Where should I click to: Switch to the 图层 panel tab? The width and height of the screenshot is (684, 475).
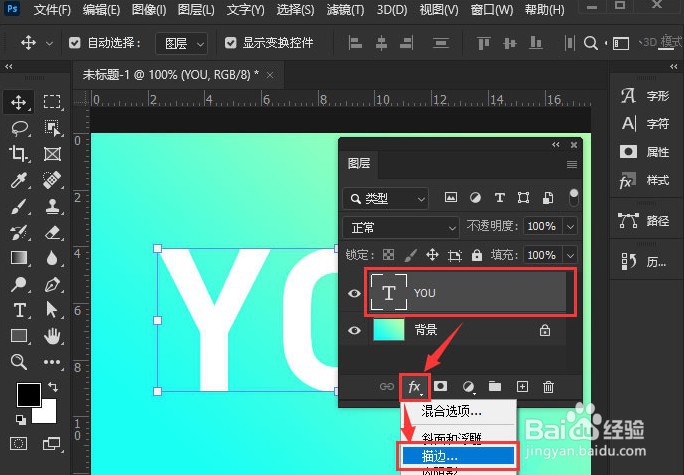[359, 164]
